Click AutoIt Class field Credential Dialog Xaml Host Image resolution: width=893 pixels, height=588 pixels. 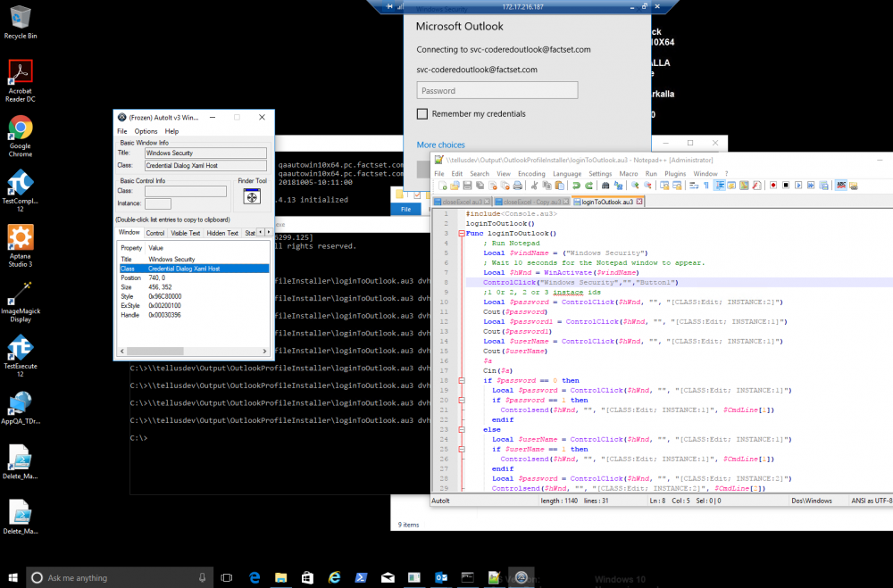click(x=205, y=165)
